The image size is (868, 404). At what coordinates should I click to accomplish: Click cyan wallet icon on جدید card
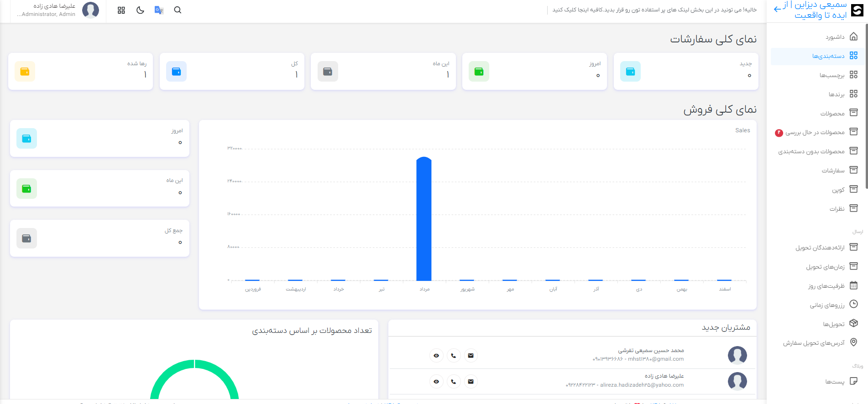[630, 72]
